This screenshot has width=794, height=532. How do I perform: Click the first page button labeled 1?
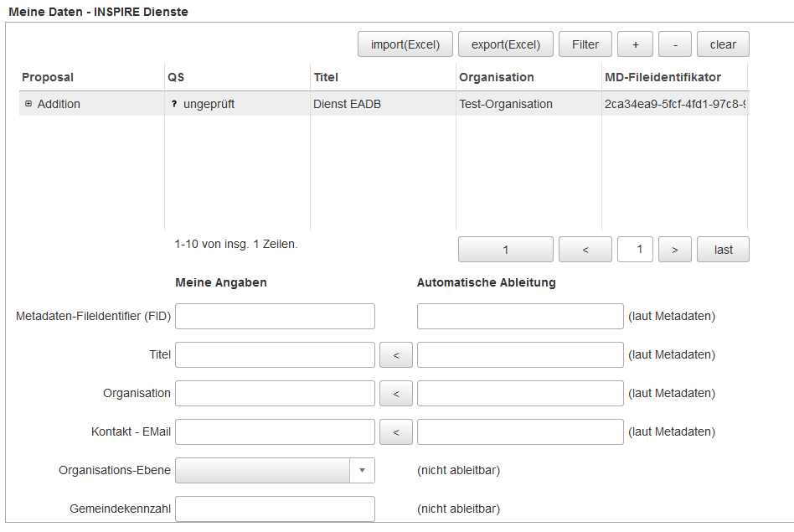click(x=505, y=250)
